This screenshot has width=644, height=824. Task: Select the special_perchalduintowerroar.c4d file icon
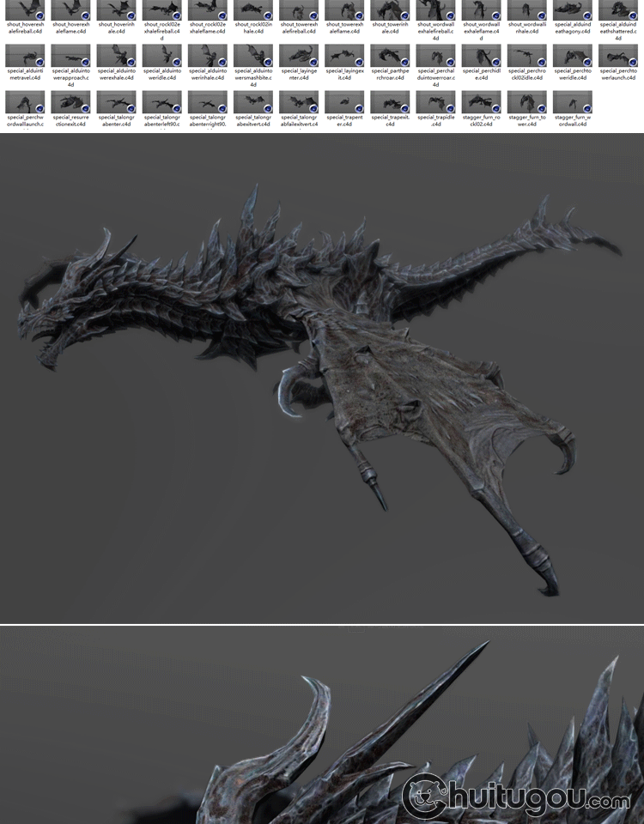[436, 56]
